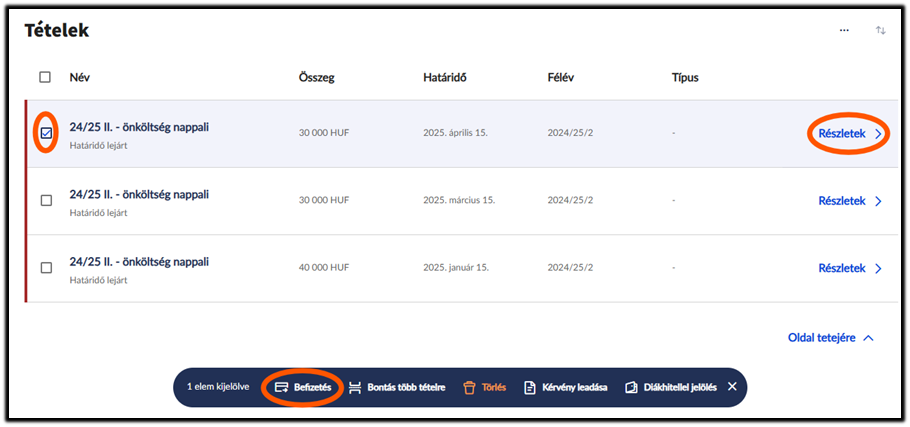This screenshot has height=427, width=910.
Task: Click the Befizetés payment card icon
Action: [282, 387]
